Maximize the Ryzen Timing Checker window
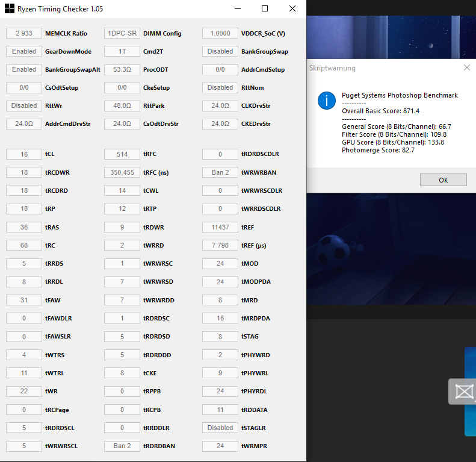Viewport: 476px width, 462px height. pyautogui.click(x=265, y=8)
